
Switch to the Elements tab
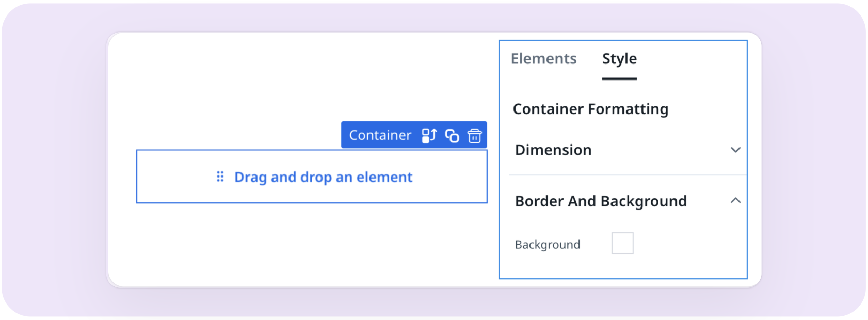tap(543, 59)
